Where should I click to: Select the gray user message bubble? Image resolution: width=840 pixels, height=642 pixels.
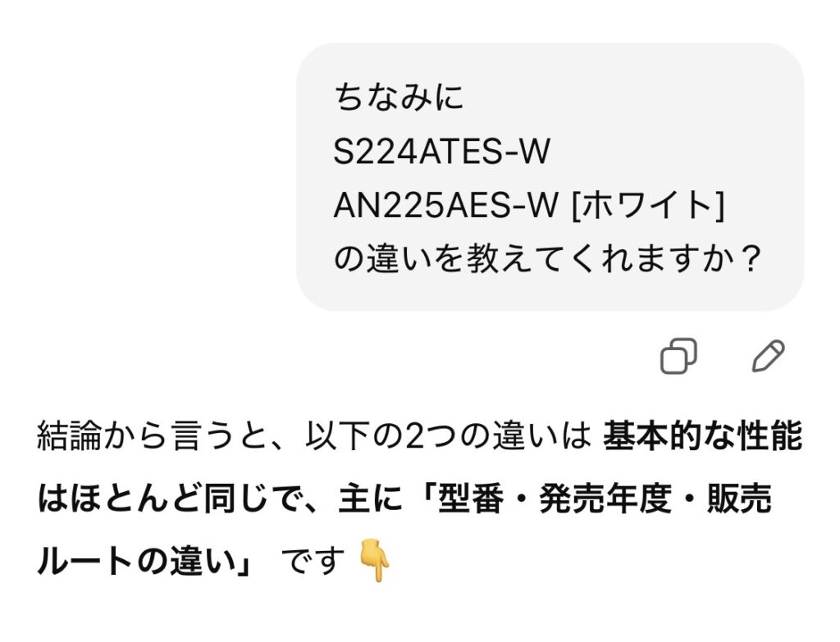550,177
